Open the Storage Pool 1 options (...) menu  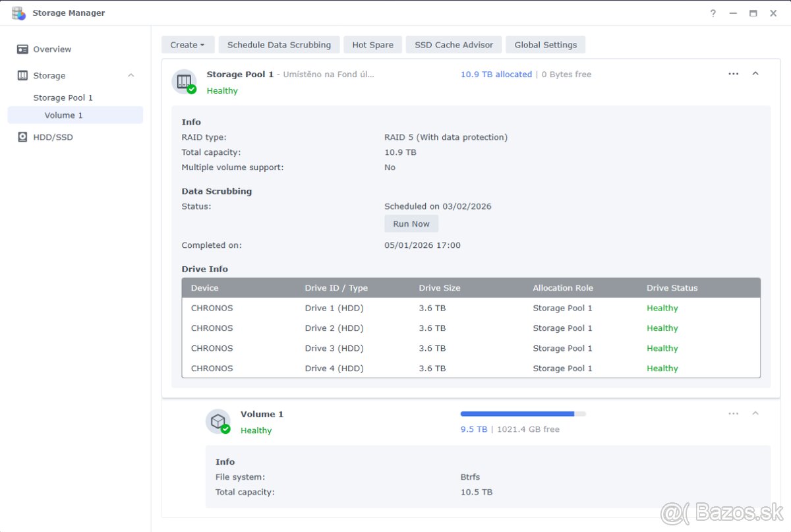(733, 74)
